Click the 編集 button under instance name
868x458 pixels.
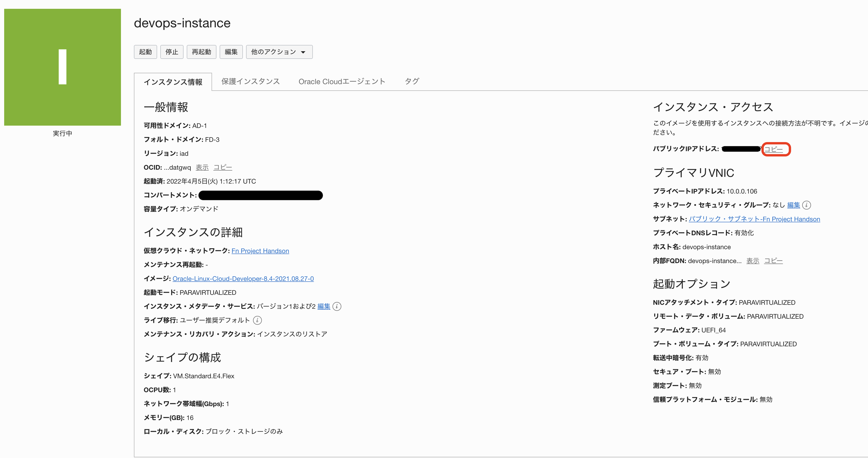coord(231,52)
